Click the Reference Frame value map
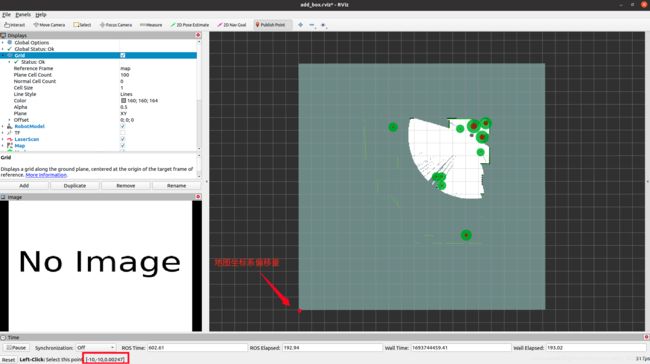Image resolution: width=650 pixels, height=364 pixels. [x=125, y=68]
